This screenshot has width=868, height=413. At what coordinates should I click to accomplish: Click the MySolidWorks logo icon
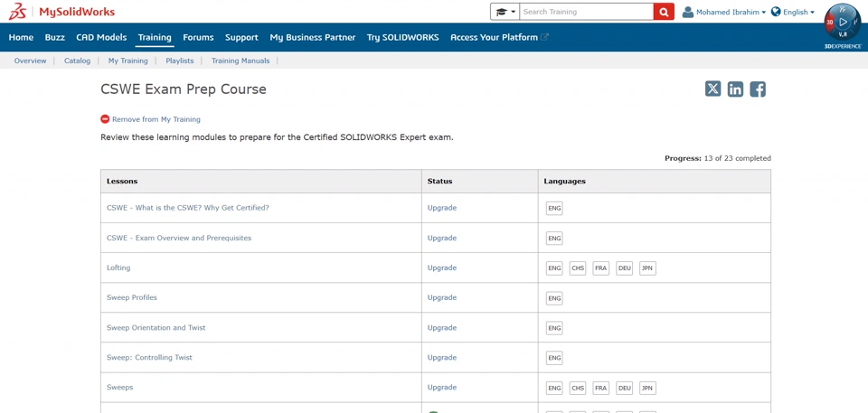[17, 12]
